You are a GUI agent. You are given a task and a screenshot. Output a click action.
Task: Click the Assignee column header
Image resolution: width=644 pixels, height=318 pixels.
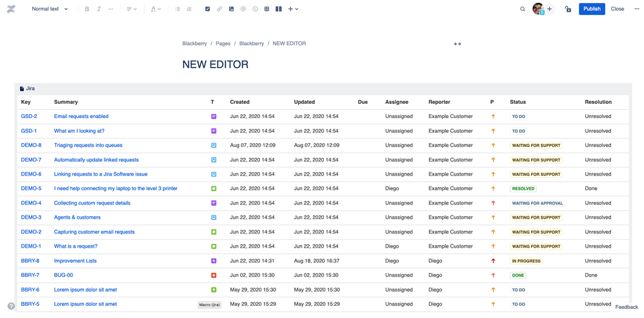tap(397, 102)
